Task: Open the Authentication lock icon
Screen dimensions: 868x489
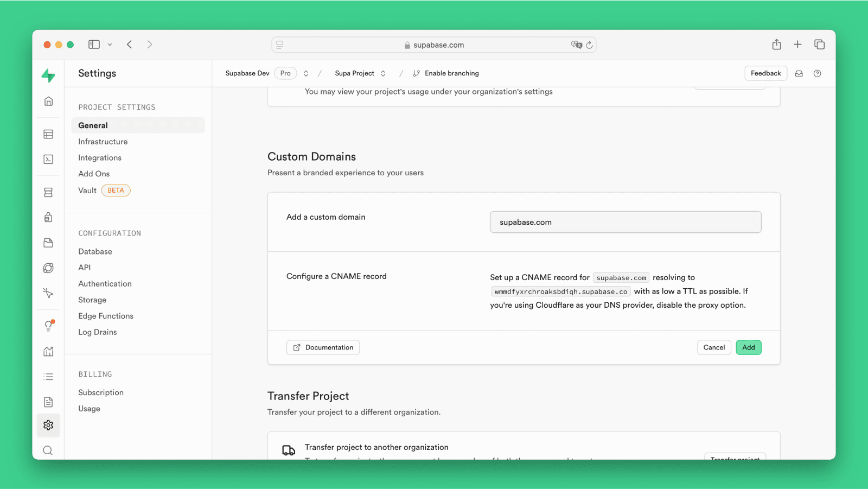Action: (48, 217)
